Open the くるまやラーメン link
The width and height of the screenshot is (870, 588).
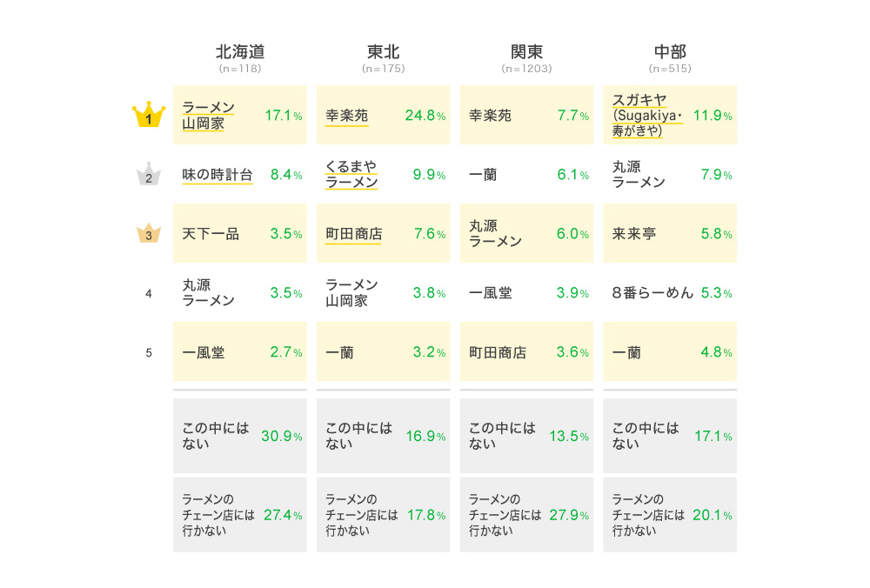[x=351, y=175]
